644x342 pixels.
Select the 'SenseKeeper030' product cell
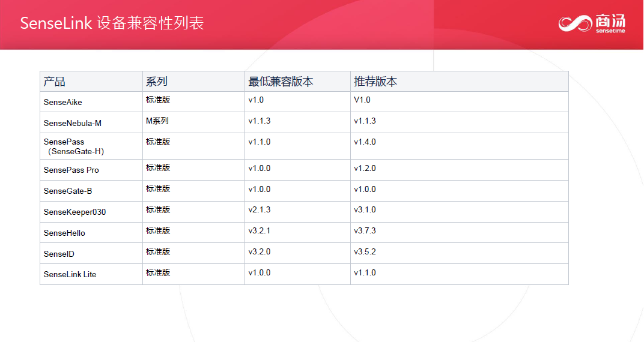pyautogui.click(x=91, y=212)
